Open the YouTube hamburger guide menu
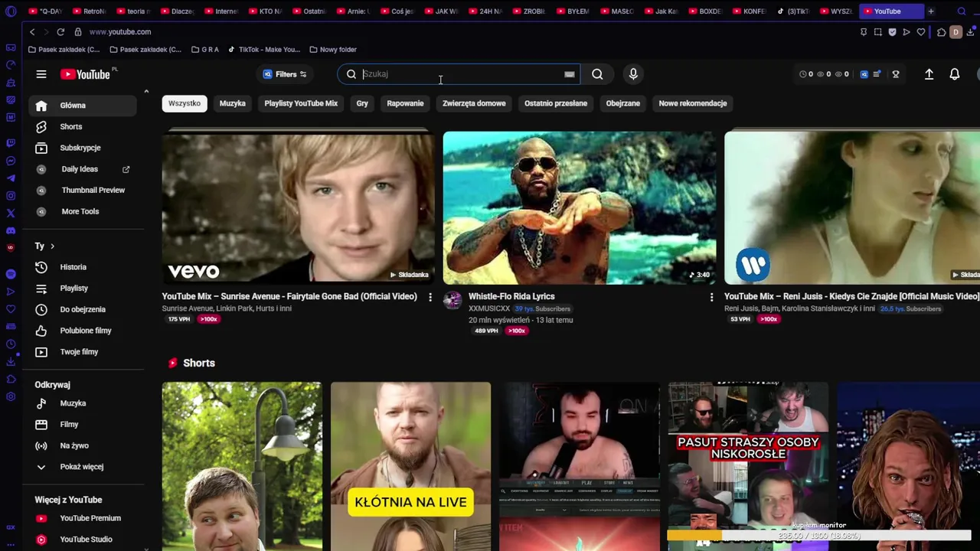 pos(41,74)
